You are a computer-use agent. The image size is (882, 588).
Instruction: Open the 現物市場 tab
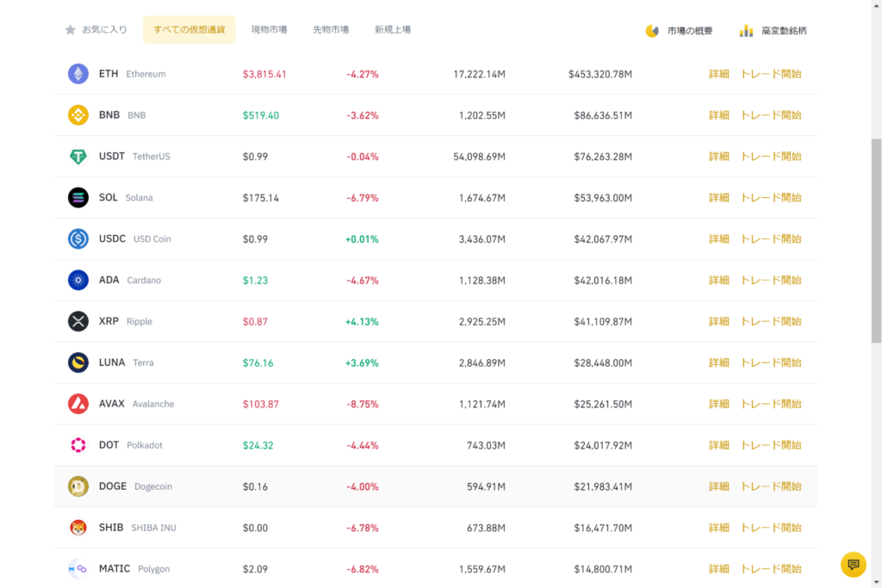click(269, 30)
